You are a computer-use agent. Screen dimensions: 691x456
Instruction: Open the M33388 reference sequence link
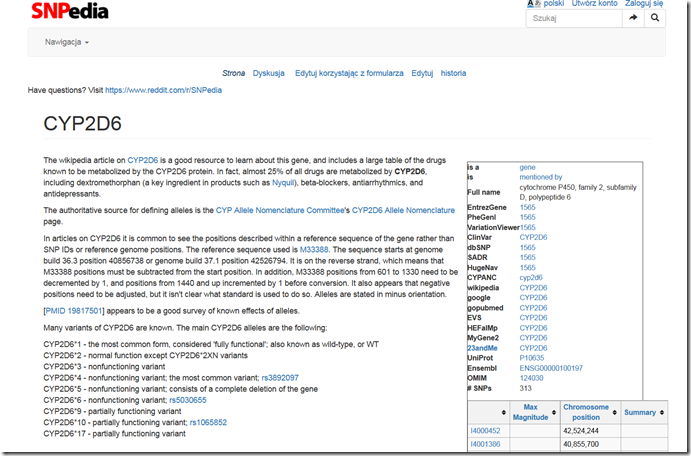pos(314,250)
